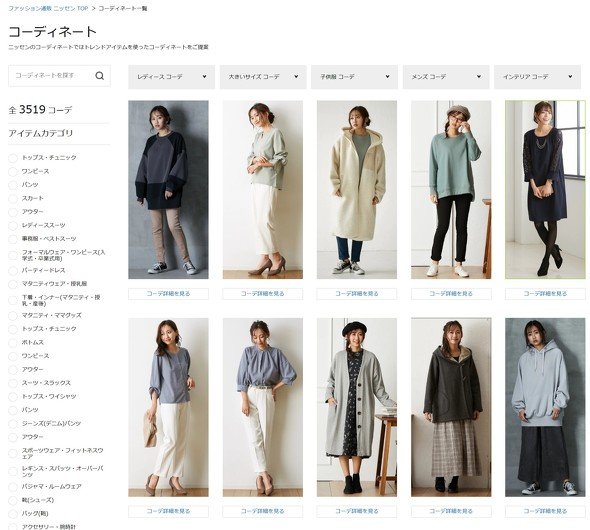This screenshot has height=530, width=590.
Task: Click the arrow on レディース コーデ
Action: [204, 76]
